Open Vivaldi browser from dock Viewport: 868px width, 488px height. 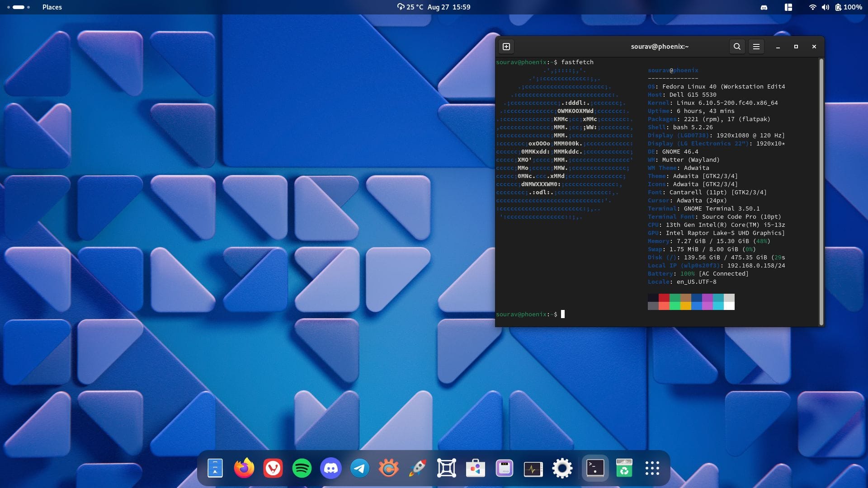pos(273,468)
